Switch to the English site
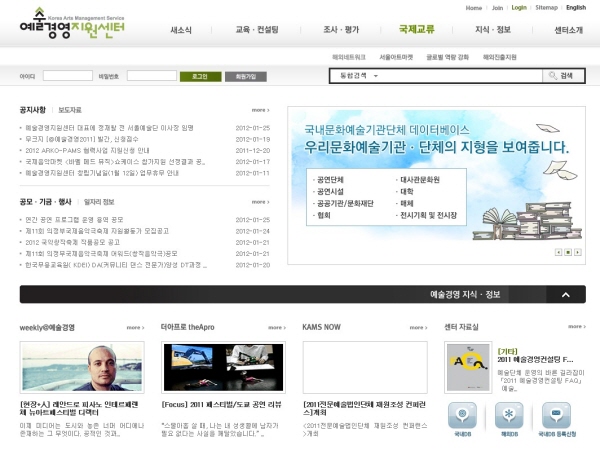Image resolution: width=600 pixels, height=455 pixels. point(576,8)
